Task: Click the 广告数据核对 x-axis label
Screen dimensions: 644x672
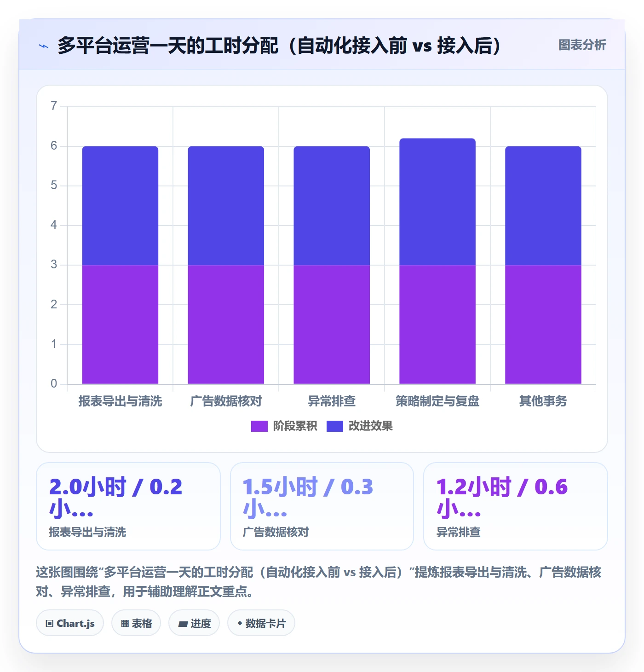Action: tap(226, 401)
